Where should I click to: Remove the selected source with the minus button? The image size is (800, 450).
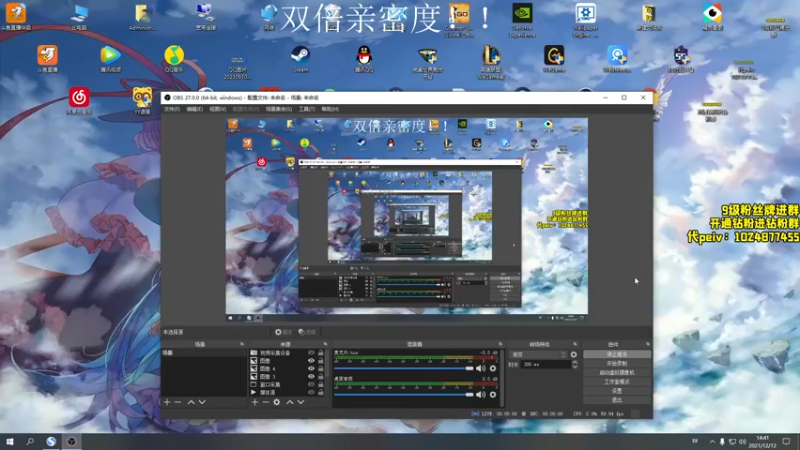click(265, 402)
